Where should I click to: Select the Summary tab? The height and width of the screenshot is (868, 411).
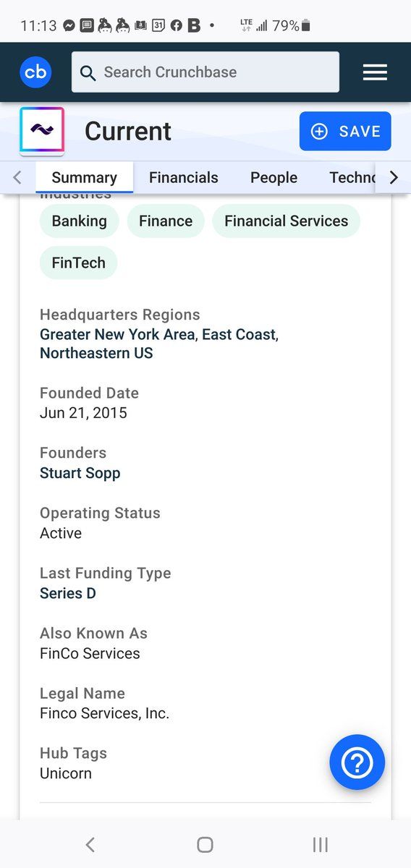(x=84, y=177)
